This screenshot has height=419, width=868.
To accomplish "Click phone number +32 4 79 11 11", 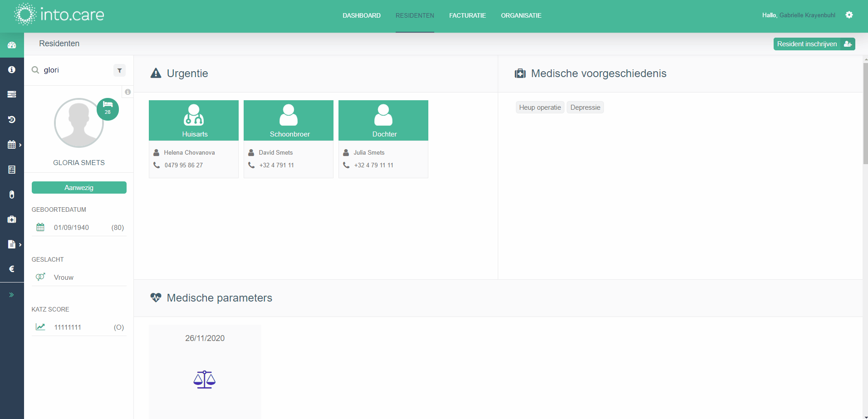I will (x=374, y=166).
